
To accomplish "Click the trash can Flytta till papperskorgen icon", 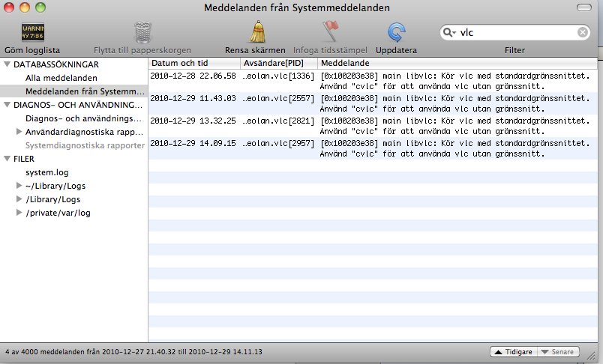I will 142,32.
